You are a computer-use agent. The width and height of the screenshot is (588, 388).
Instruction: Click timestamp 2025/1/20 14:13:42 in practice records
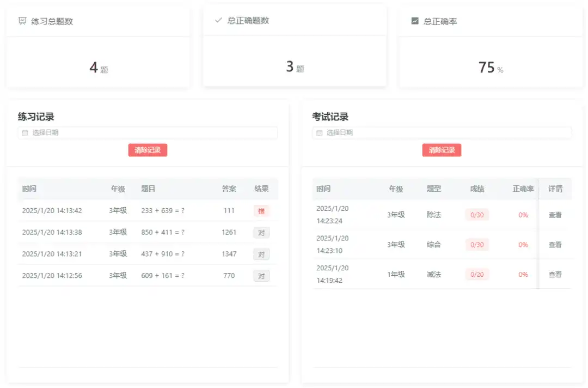click(x=52, y=210)
